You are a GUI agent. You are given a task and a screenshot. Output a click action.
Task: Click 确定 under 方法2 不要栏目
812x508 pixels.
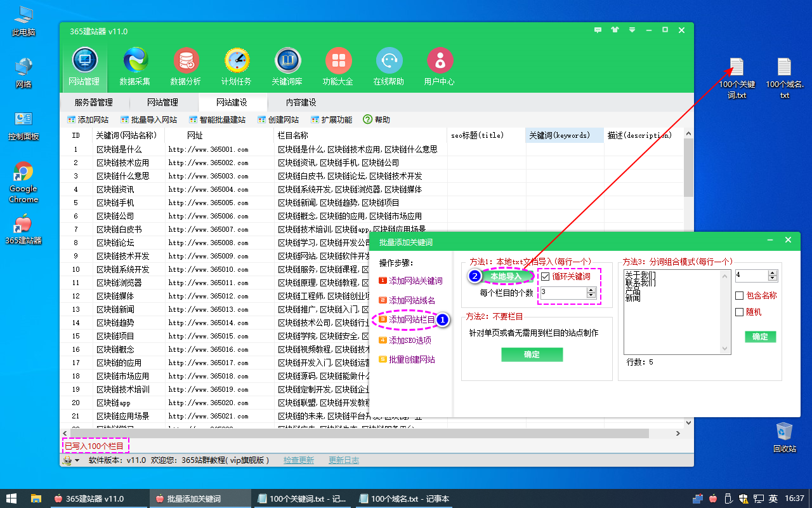(x=532, y=355)
